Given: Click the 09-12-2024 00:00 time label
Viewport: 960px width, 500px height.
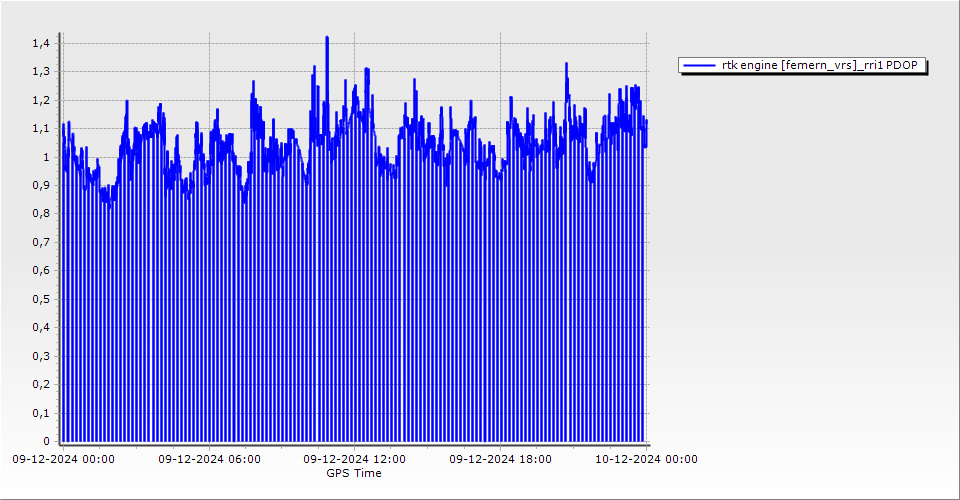Looking at the screenshot, I should 63,460.
